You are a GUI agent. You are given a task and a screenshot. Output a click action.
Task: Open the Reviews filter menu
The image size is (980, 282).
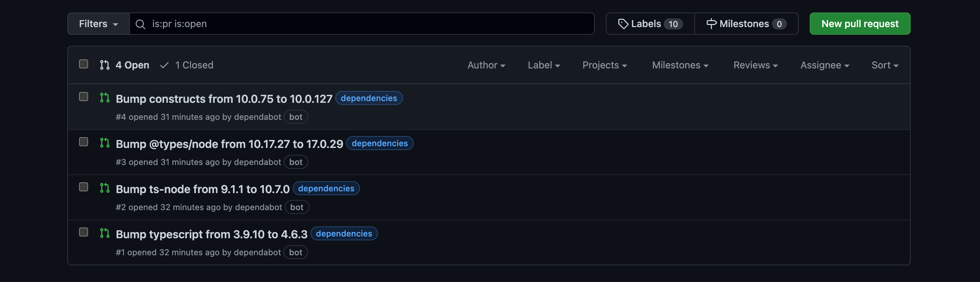(756, 65)
